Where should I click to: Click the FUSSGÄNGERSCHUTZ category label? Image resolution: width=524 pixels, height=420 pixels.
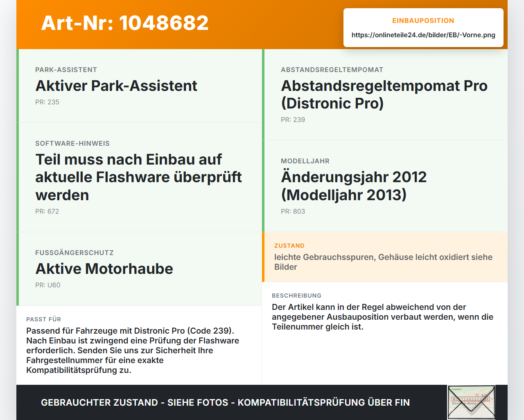click(x=75, y=253)
